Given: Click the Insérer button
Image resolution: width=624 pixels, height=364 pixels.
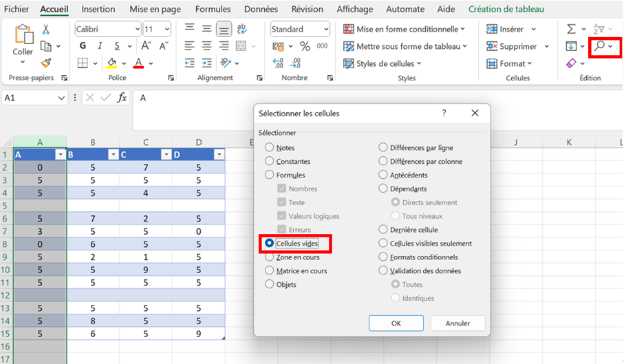Looking at the screenshot, I should (506, 29).
